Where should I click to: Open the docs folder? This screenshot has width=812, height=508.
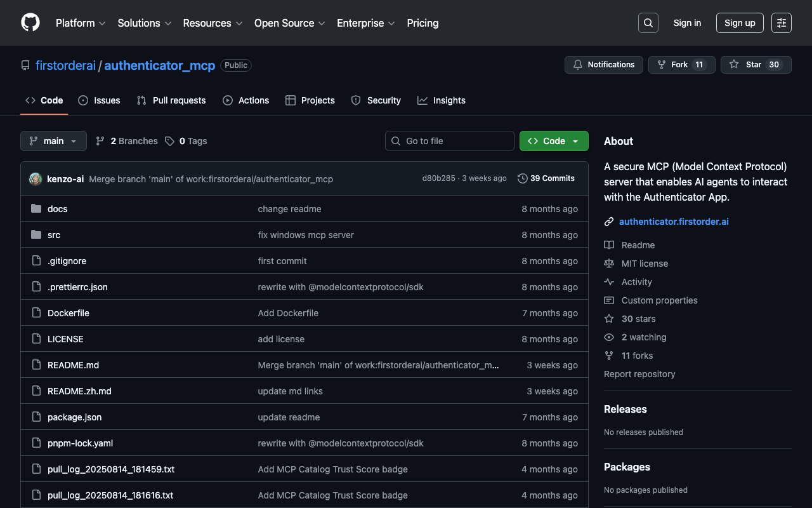point(57,209)
